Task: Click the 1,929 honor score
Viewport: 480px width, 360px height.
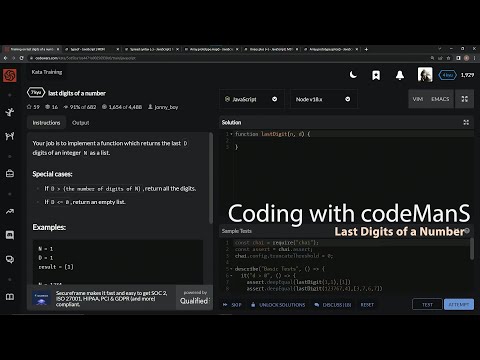Action: click(467, 75)
